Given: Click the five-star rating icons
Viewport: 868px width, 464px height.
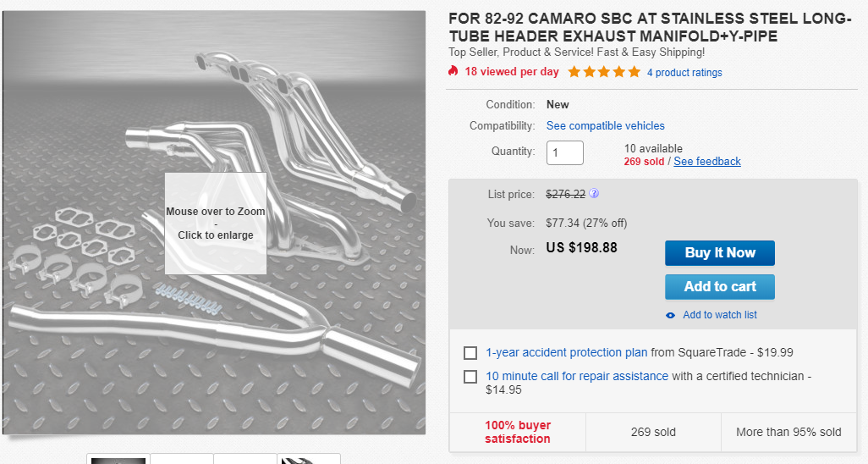Looking at the screenshot, I should (x=604, y=72).
